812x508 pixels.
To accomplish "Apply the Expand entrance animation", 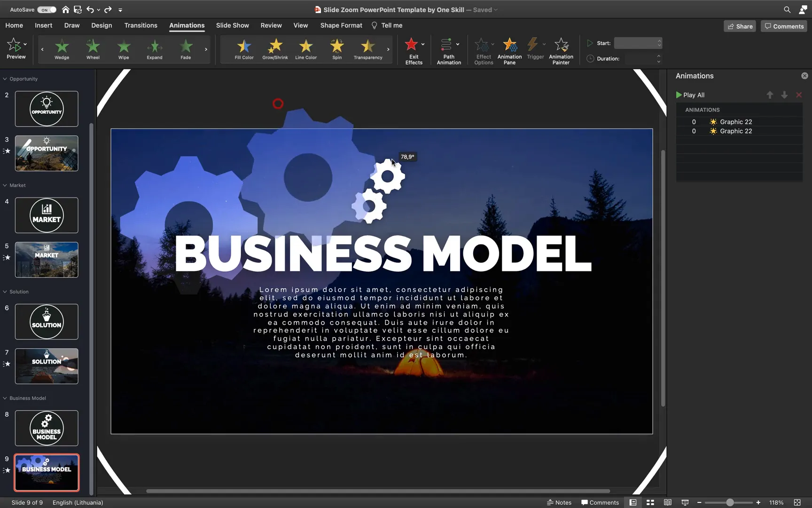I will click(155, 49).
